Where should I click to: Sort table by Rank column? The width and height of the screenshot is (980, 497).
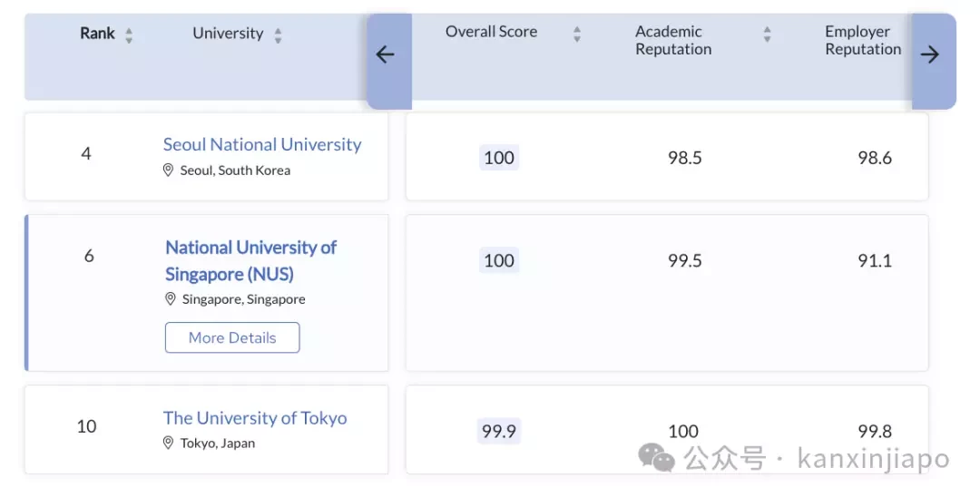(x=129, y=35)
